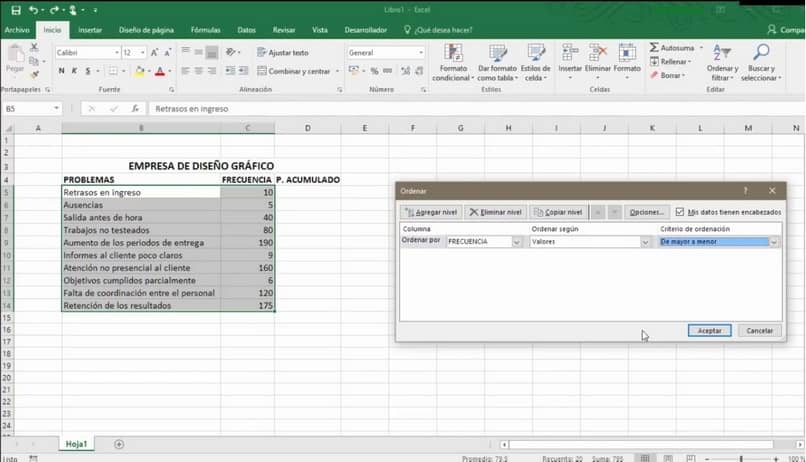Toggle Underline S formatting

pyautogui.click(x=88, y=71)
